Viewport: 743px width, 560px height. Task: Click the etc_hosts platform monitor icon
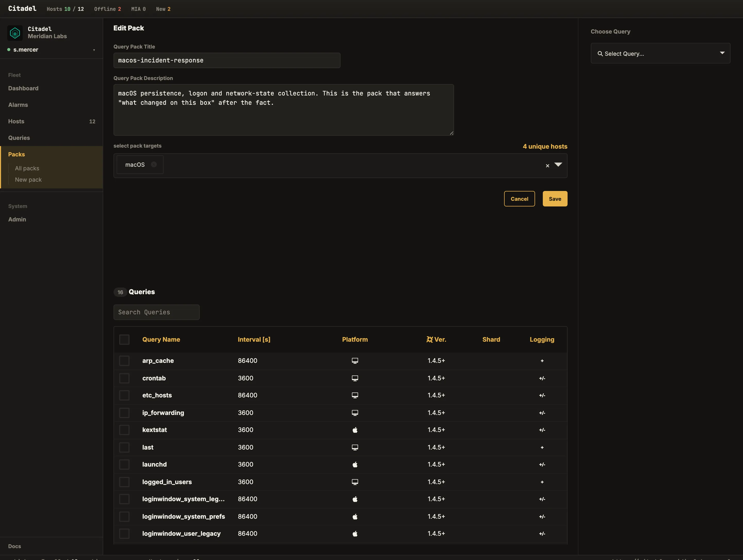click(355, 395)
